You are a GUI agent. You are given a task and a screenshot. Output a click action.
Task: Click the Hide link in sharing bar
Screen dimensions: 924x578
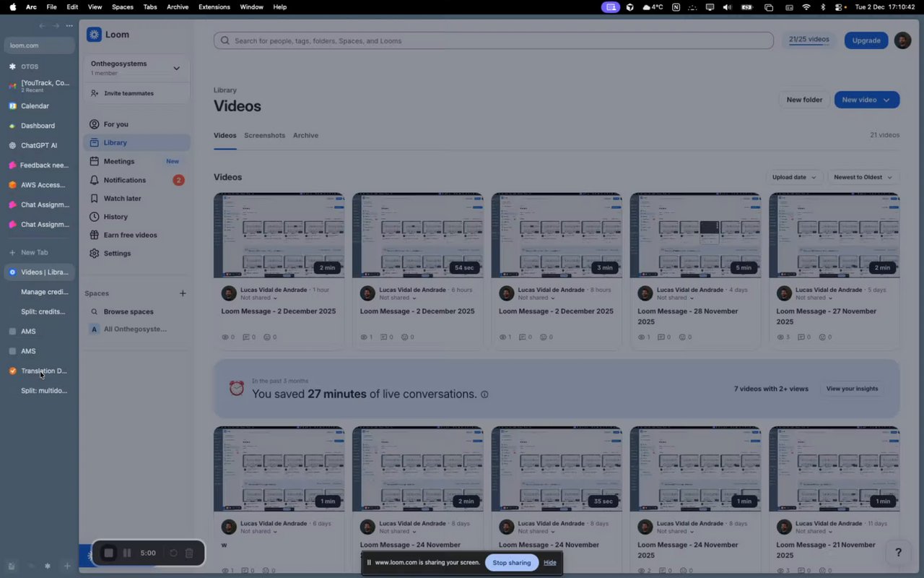click(x=550, y=563)
